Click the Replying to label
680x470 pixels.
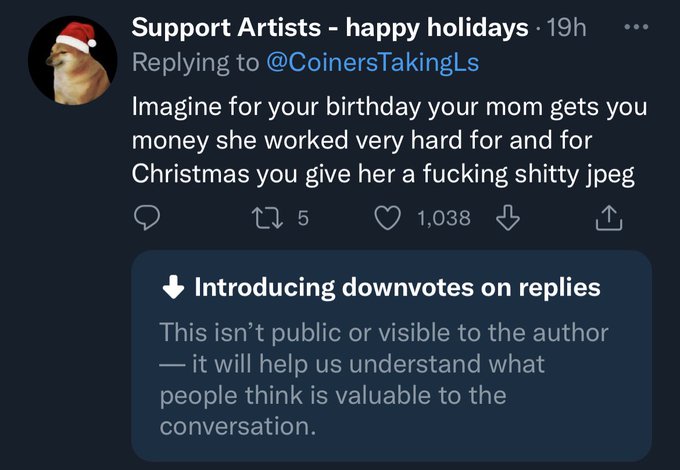point(194,64)
